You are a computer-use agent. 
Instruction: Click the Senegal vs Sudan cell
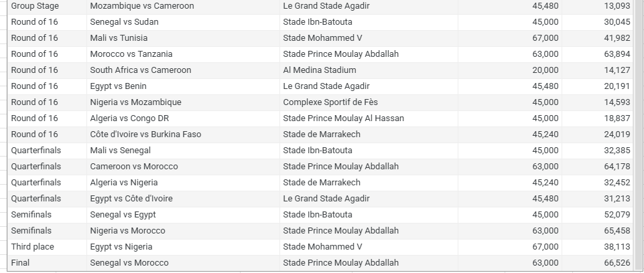124,22
